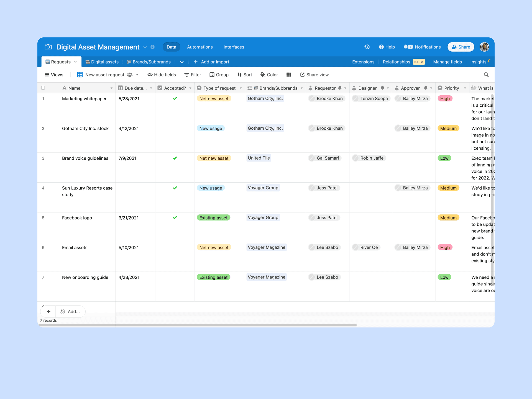Image resolution: width=532 pixels, height=399 pixels.
Task: Open the Requests tab dropdown arrow
Action: point(75,62)
